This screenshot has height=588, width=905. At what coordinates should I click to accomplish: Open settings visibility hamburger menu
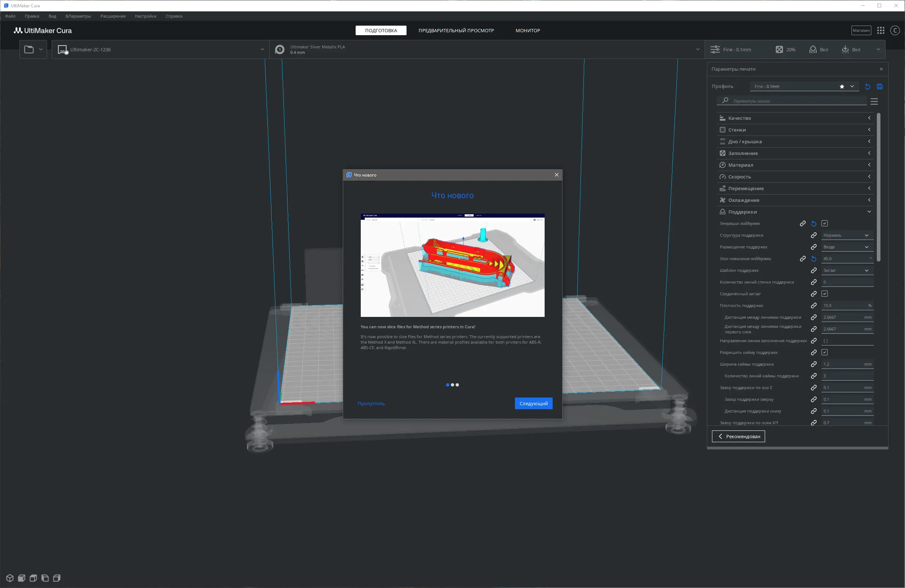click(x=874, y=101)
